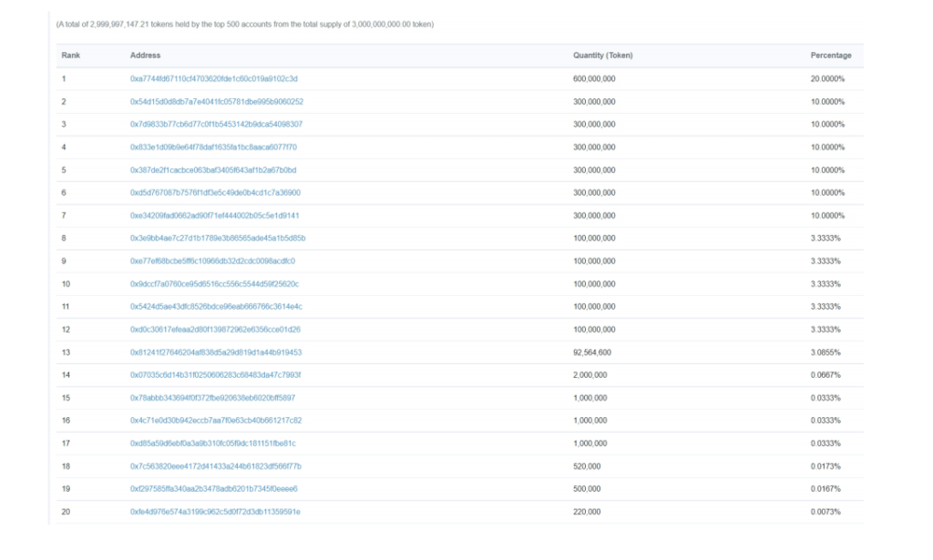The width and height of the screenshot is (933, 560).
Task: Select the 0.0073% percentage cell
Action: click(x=825, y=512)
